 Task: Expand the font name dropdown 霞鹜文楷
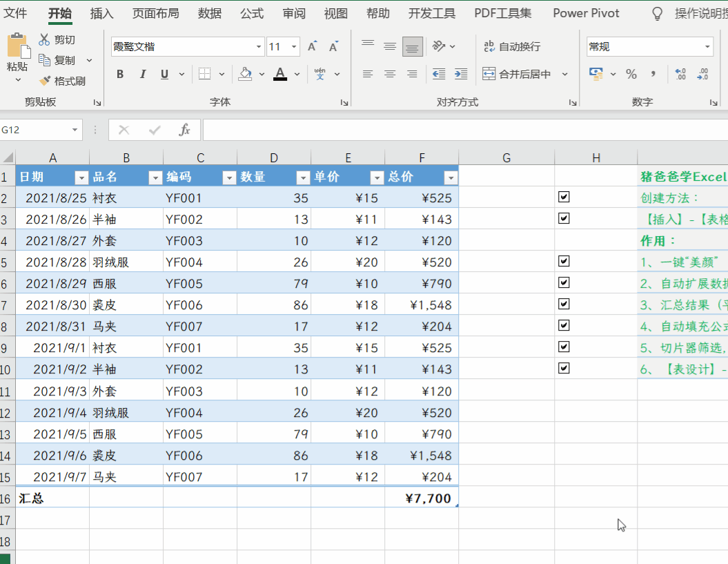(x=259, y=46)
